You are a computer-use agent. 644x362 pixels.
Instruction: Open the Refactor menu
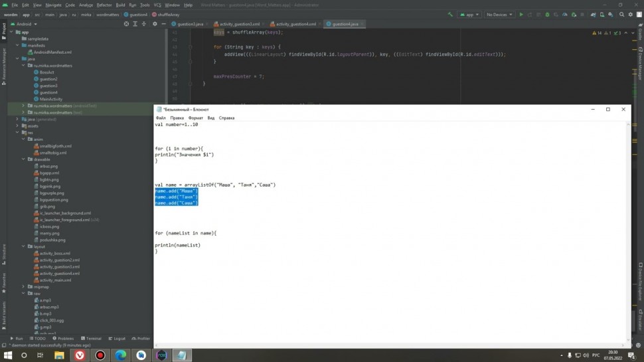coord(104,5)
